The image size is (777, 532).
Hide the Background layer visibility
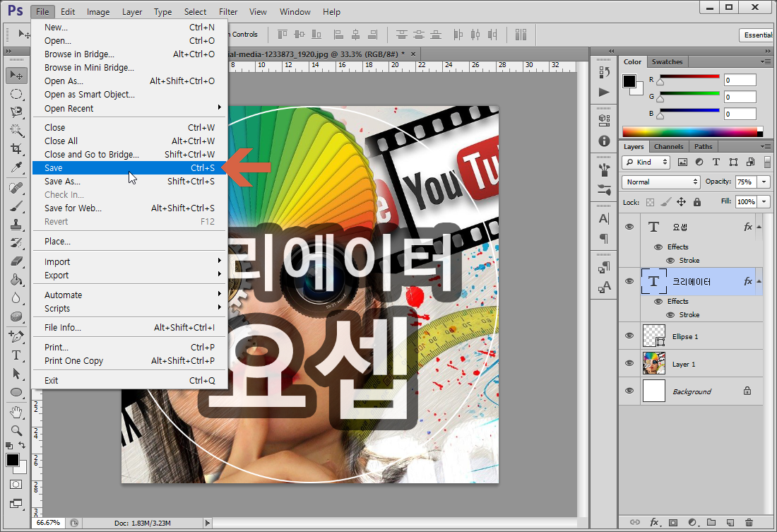click(x=629, y=391)
